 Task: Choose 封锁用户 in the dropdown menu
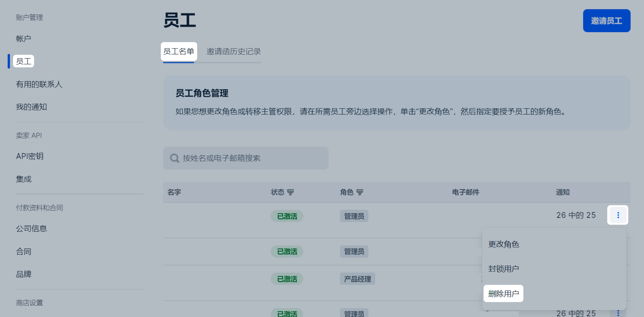[x=503, y=269]
